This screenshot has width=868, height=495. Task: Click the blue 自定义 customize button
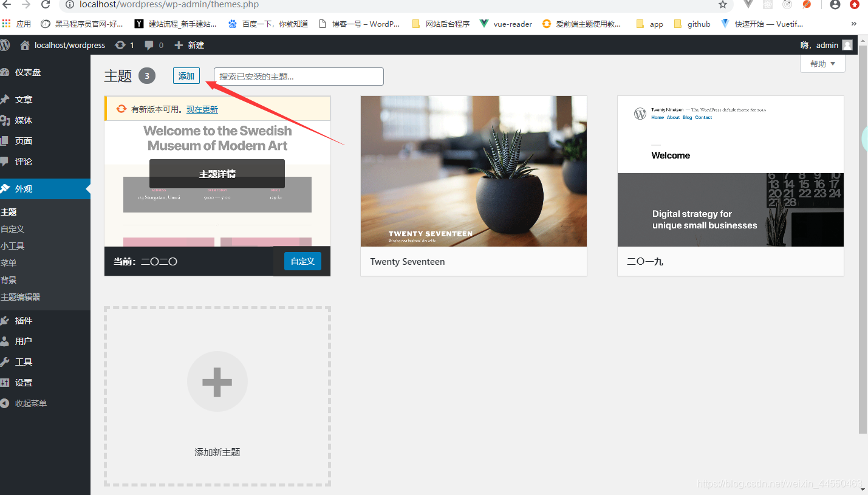click(x=302, y=261)
